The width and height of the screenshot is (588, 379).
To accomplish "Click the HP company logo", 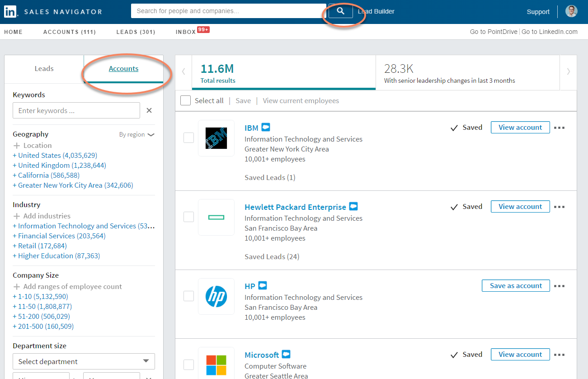I will [x=216, y=297].
